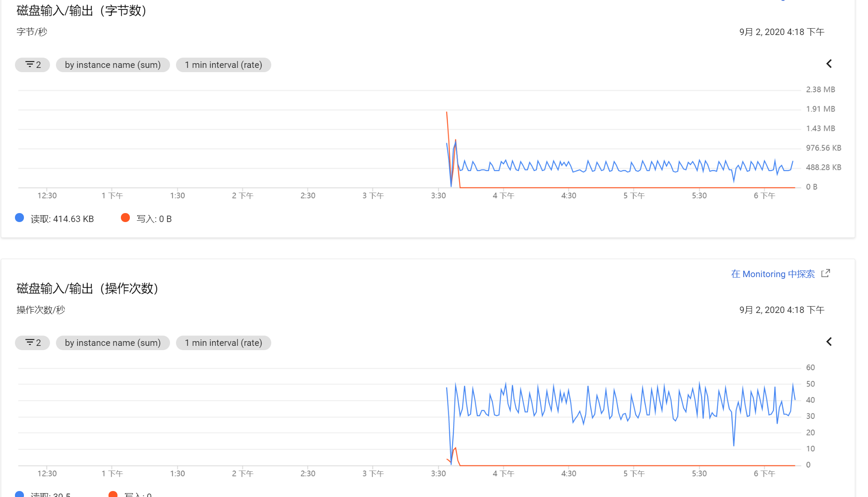Click the filter icon chip in the 字节数 chart
This screenshot has width=868, height=497.
point(32,65)
